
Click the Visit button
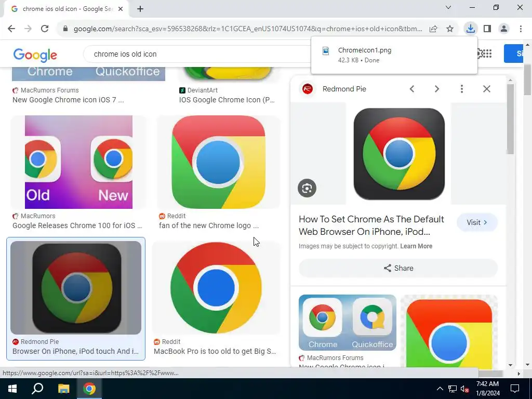(x=477, y=222)
